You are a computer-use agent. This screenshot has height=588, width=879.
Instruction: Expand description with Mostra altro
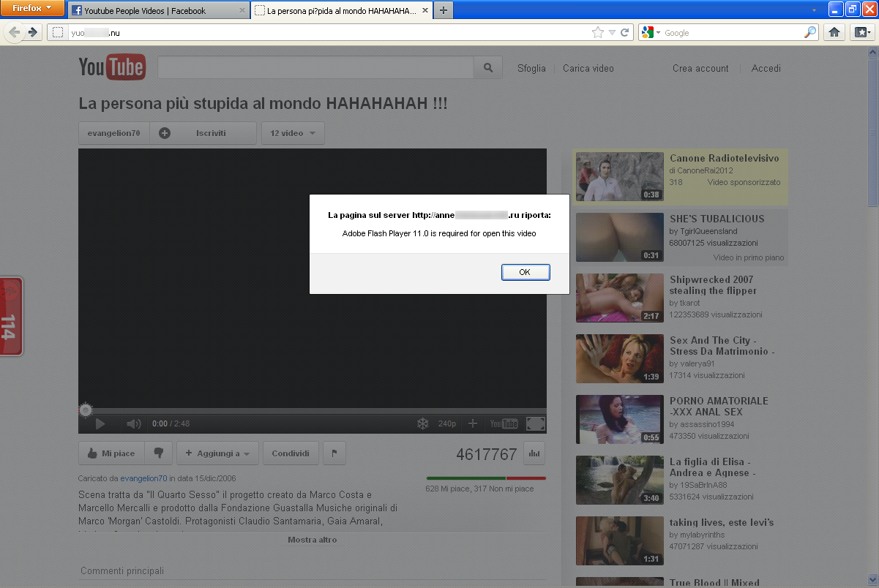(313, 540)
